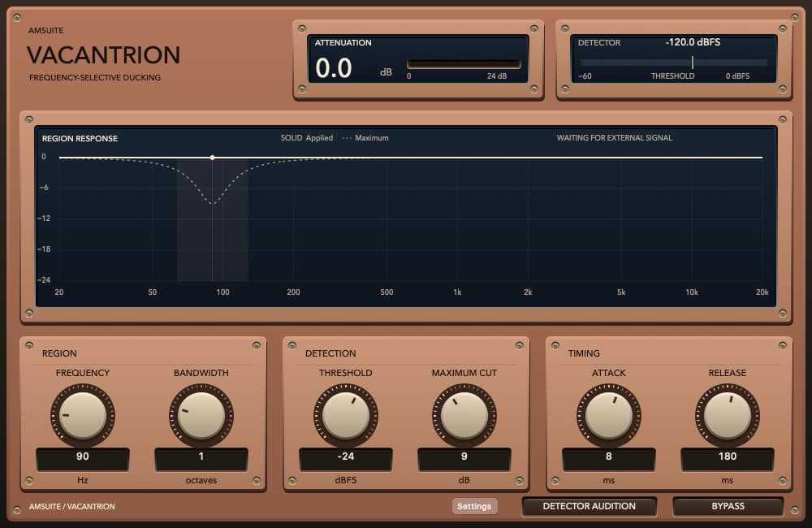
Task: Select the Maximum Cut value field showing 9
Action: (x=464, y=459)
